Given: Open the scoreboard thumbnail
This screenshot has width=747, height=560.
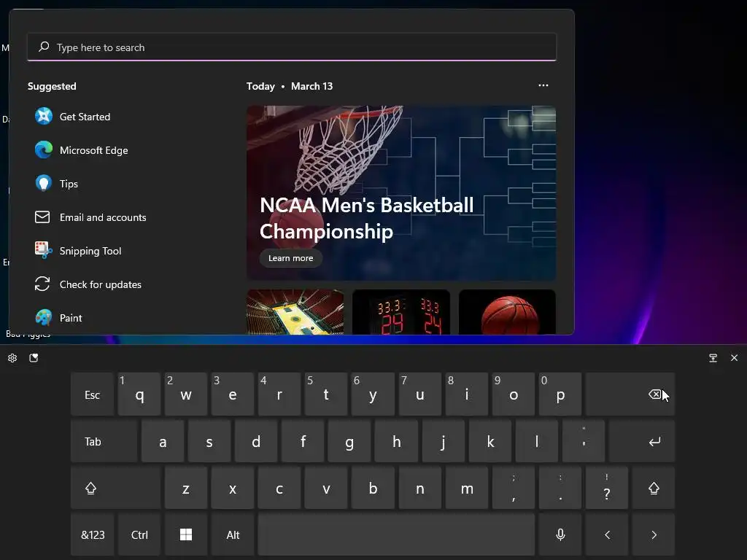Looking at the screenshot, I should (401, 312).
